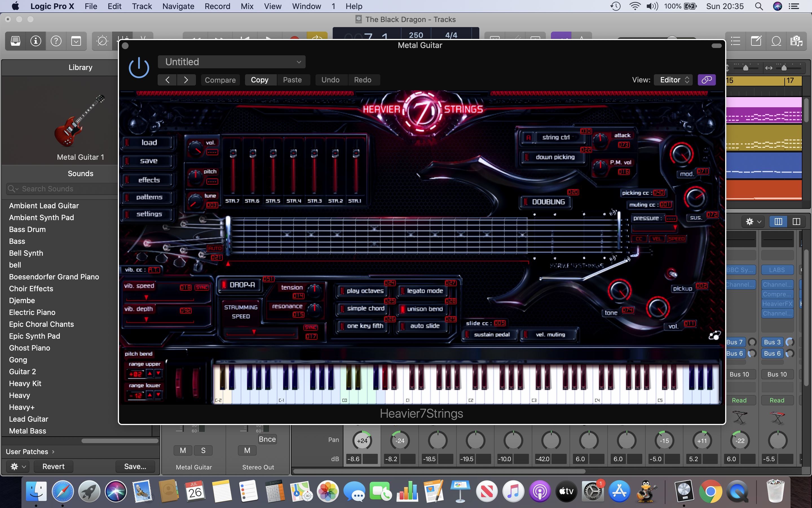Open the Untitled preset dropdown
This screenshot has width=812, height=508.
[x=231, y=62]
